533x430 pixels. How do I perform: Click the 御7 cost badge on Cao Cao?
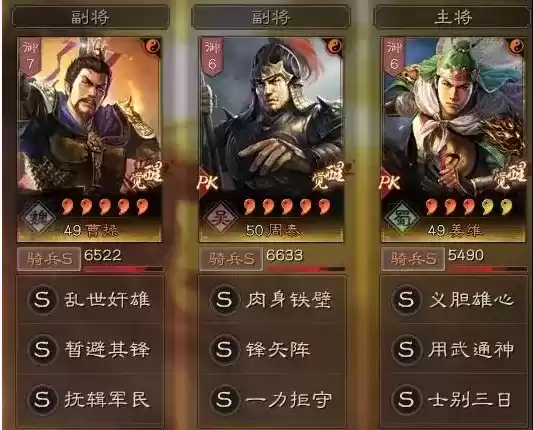point(30,57)
